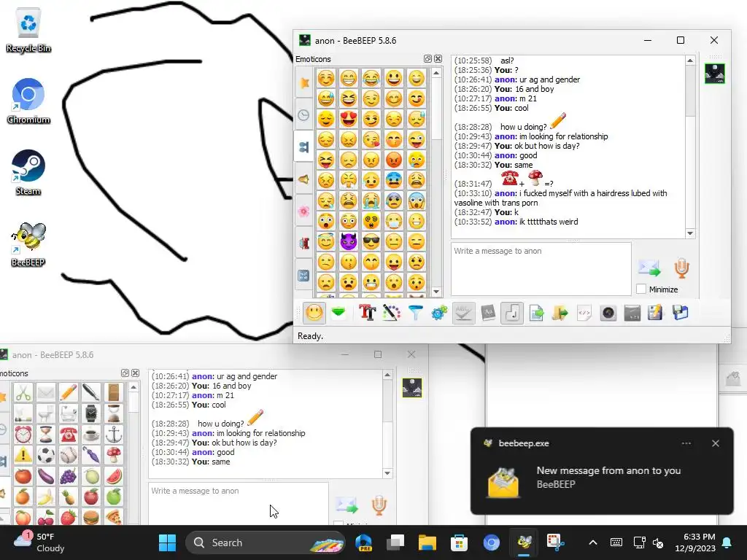Insert the tears of joy emoji
The image size is (747, 560).
371,77
